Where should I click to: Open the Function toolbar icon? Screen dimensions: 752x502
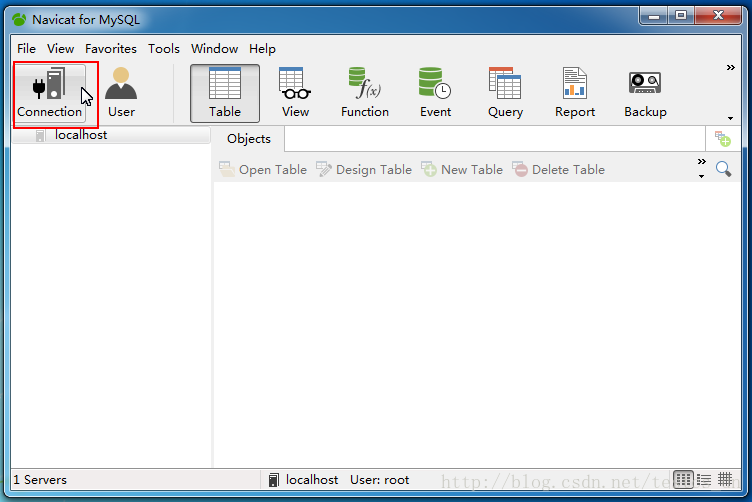tap(364, 93)
